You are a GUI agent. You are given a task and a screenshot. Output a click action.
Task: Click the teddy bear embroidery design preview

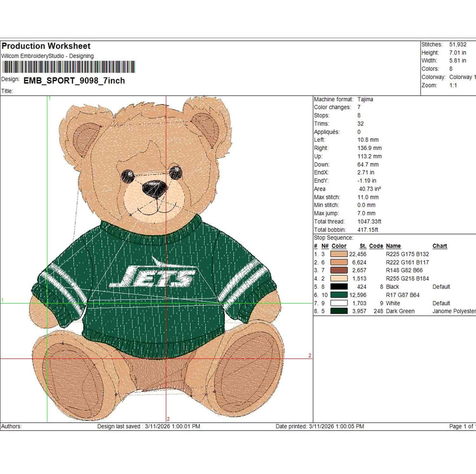coord(156,258)
